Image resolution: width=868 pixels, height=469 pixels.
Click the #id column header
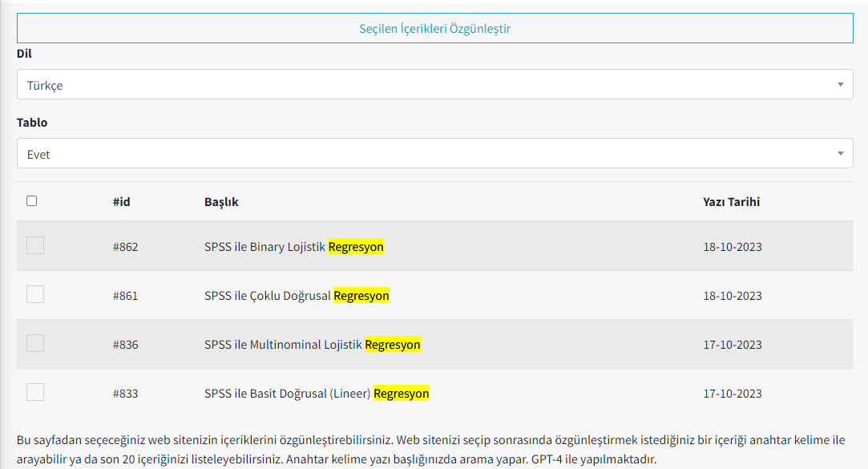tap(122, 202)
